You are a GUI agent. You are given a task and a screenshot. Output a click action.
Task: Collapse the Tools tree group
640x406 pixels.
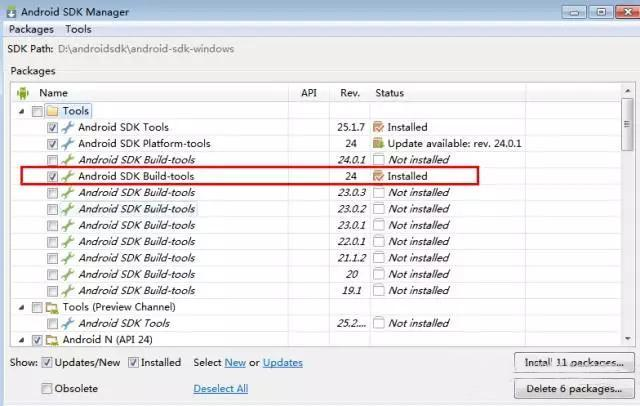22,111
